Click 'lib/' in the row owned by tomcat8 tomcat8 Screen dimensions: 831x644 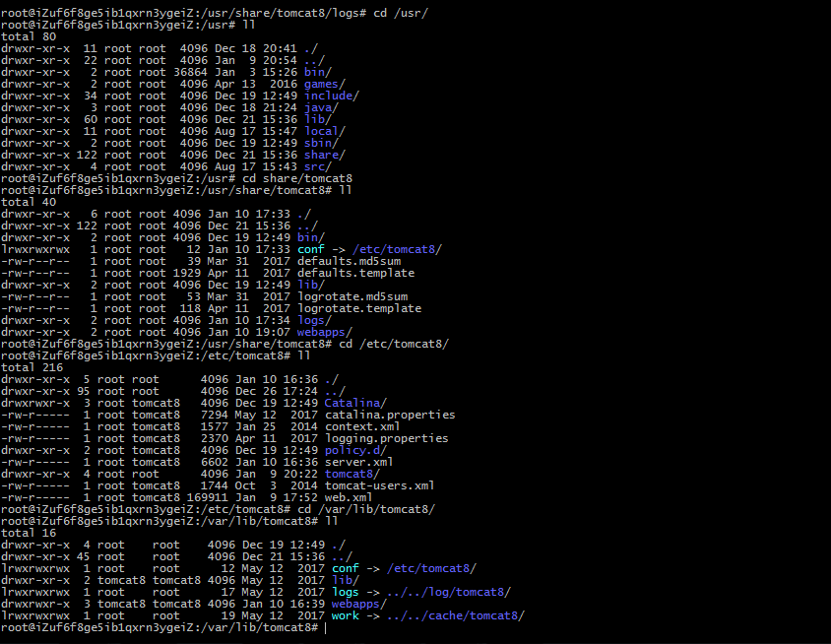pos(345,580)
